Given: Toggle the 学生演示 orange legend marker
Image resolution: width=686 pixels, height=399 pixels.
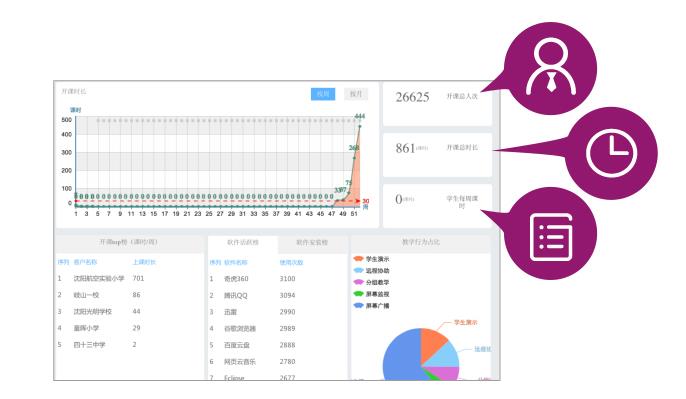Looking at the screenshot, I should 359,259.
